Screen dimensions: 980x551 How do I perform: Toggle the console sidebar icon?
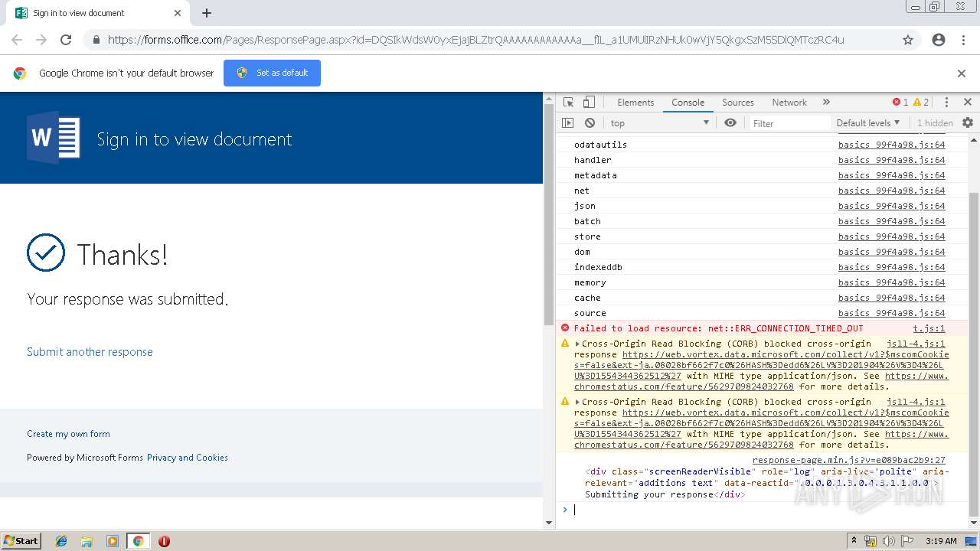567,122
